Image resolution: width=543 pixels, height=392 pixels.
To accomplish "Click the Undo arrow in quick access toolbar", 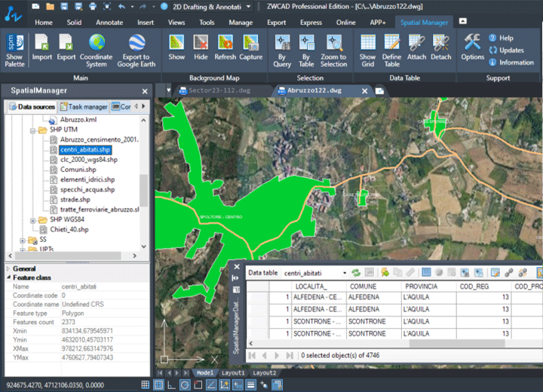I will (x=121, y=6).
